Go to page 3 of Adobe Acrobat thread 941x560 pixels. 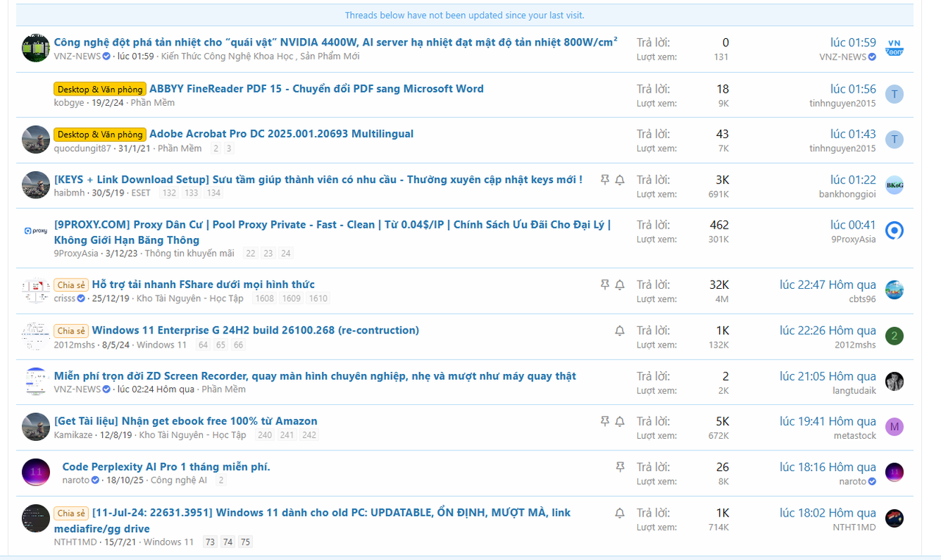point(229,148)
